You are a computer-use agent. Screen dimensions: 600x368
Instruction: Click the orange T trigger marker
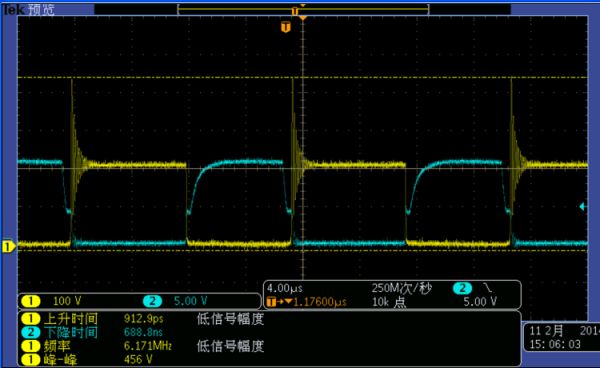point(285,27)
